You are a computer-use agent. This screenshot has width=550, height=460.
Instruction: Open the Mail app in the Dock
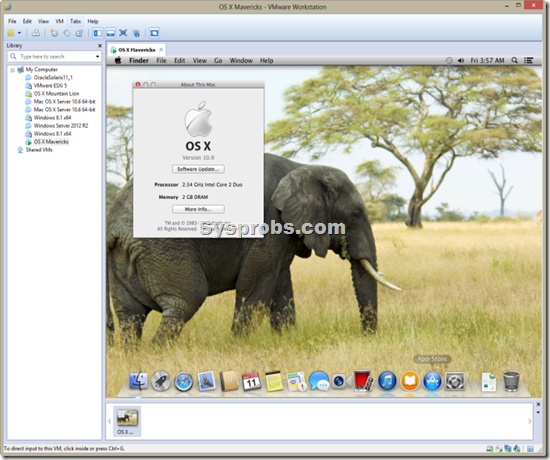tap(206, 381)
